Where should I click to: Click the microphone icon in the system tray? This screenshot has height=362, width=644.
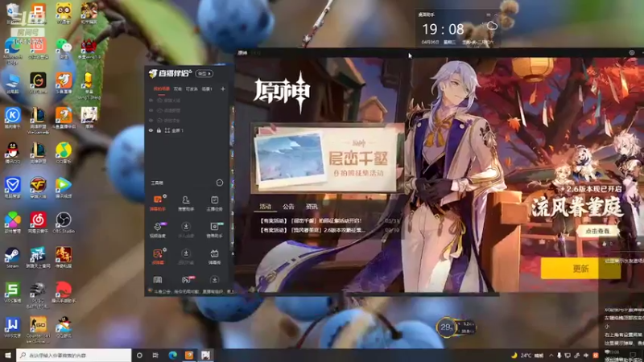pyautogui.click(x=559, y=355)
